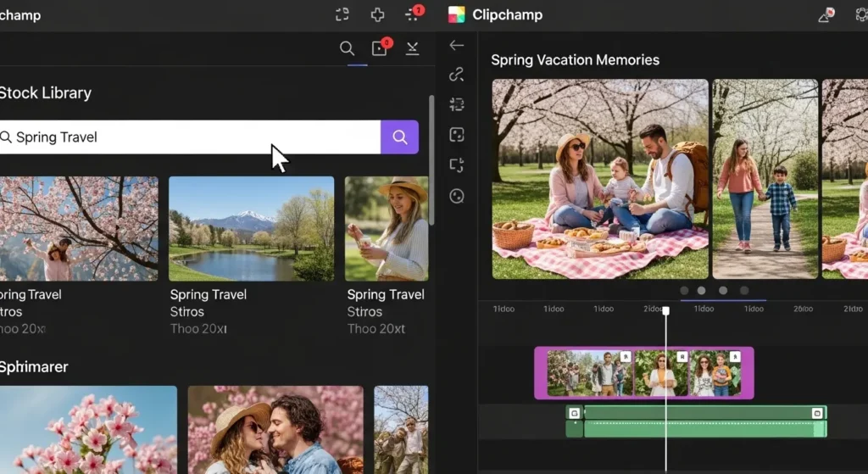
Task: Click the download arrow icon in header
Action: coord(413,48)
